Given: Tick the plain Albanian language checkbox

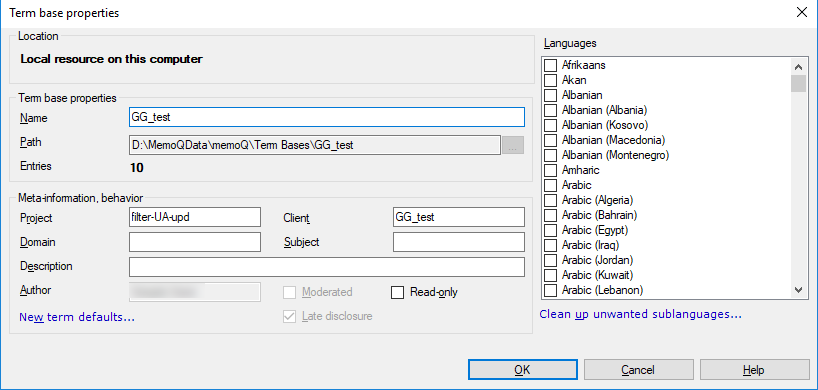Looking at the screenshot, I should [550, 95].
